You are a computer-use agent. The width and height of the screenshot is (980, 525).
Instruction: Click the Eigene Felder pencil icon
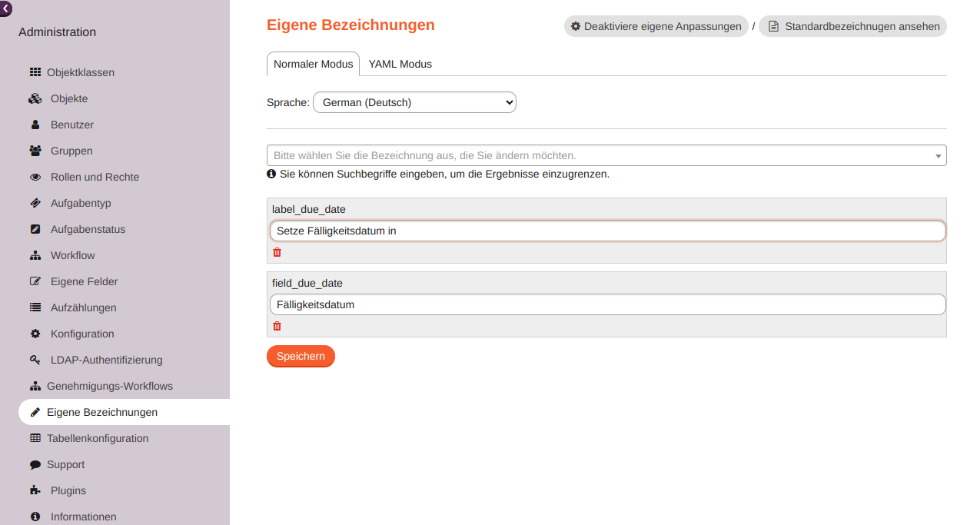pyautogui.click(x=35, y=281)
